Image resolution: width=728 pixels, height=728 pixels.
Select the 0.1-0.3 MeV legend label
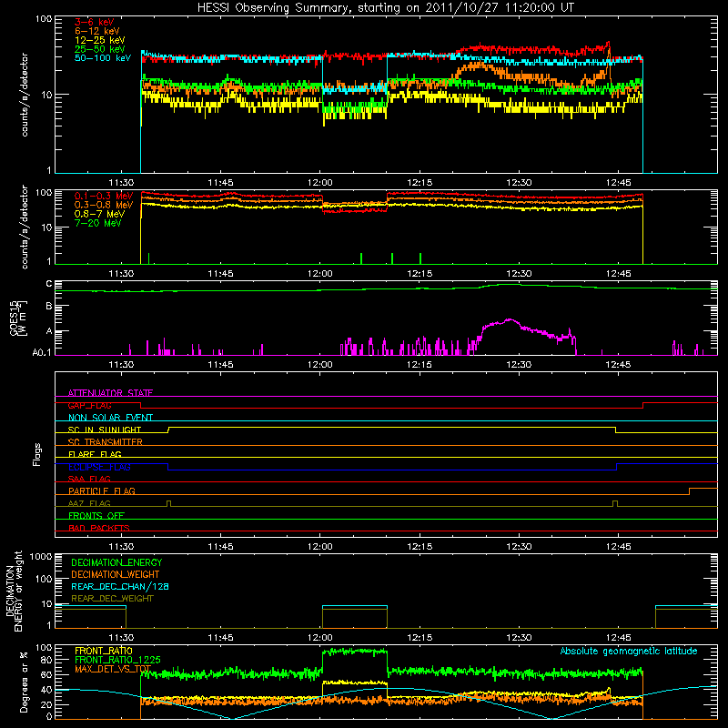pos(104,196)
